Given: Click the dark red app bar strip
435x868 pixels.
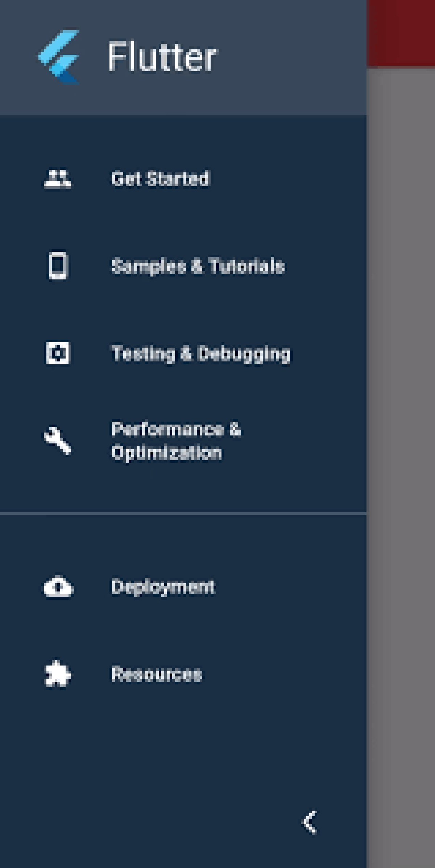Looking at the screenshot, I should pos(401,33).
